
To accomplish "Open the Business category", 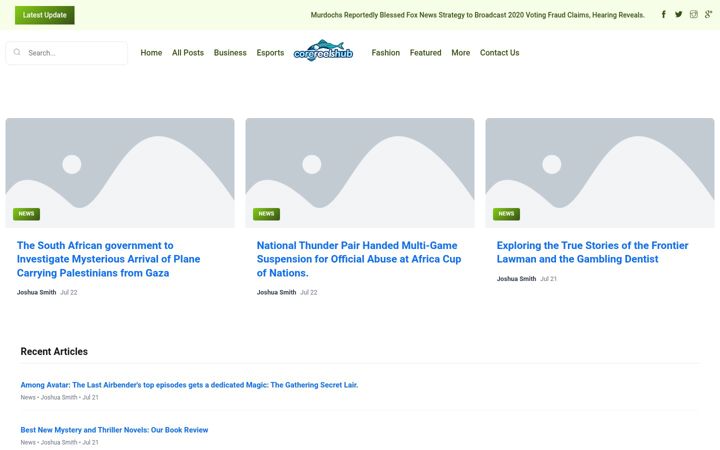I will [x=230, y=53].
